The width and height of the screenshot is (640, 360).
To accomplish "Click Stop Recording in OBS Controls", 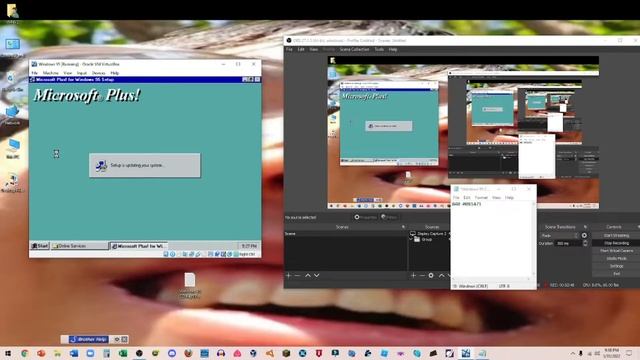I will (616, 243).
